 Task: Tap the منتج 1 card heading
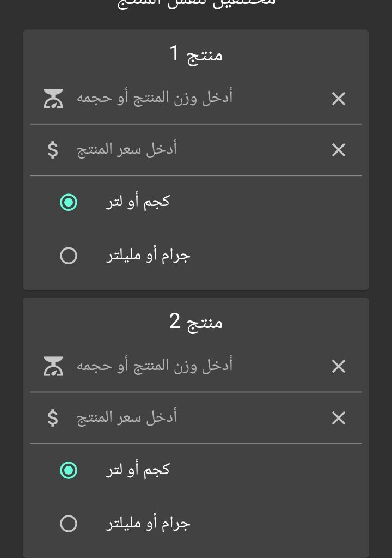click(x=196, y=54)
